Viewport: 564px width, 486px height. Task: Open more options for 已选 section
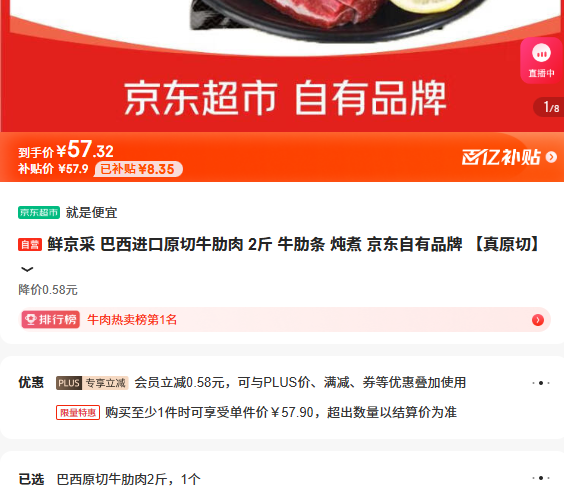click(x=541, y=478)
